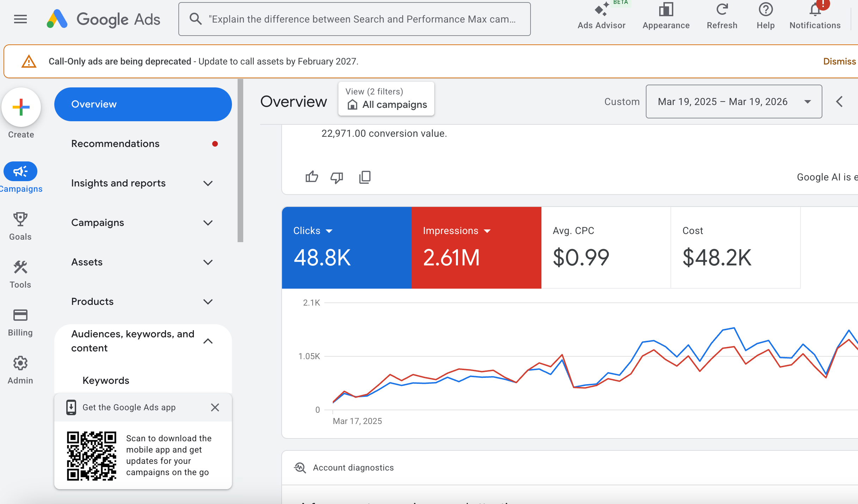Close the Google Ads app promo
This screenshot has width=858, height=504.
click(x=215, y=407)
